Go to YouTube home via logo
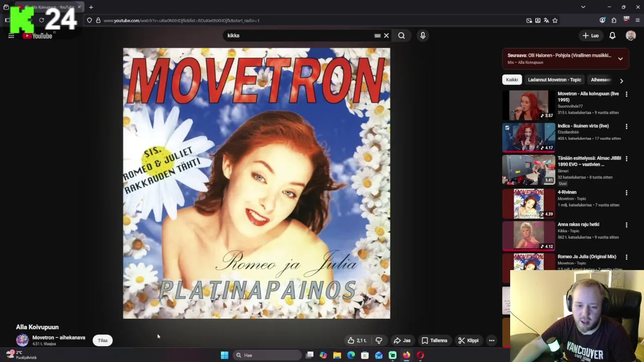The height and width of the screenshot is (362, 644). point(38,36)
